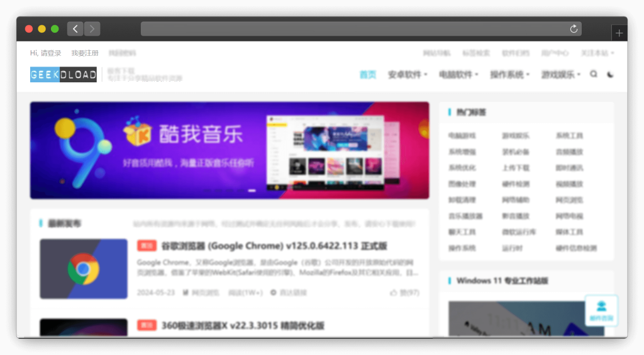Click the 图像处理 hot tag
Viewport: 644px width, 355px height.
[462, 184]
